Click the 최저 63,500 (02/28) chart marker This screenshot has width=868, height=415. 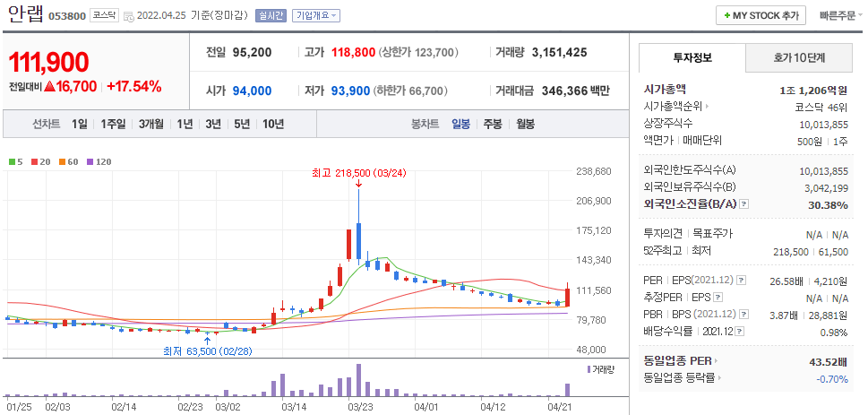coord(208,351)
